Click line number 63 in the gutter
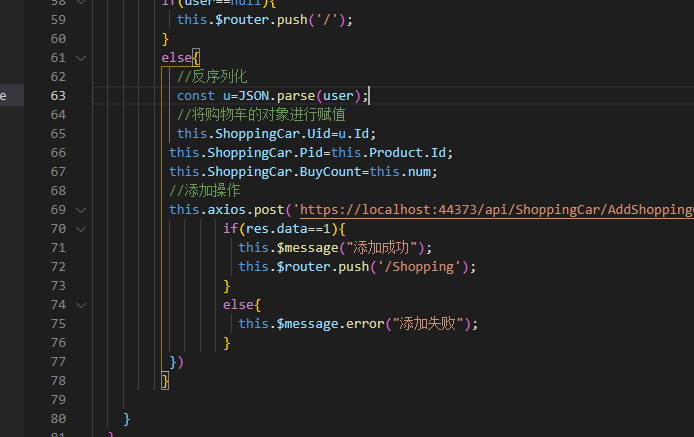The height and width of the screenshot is (437, 694). coord(58,96)
